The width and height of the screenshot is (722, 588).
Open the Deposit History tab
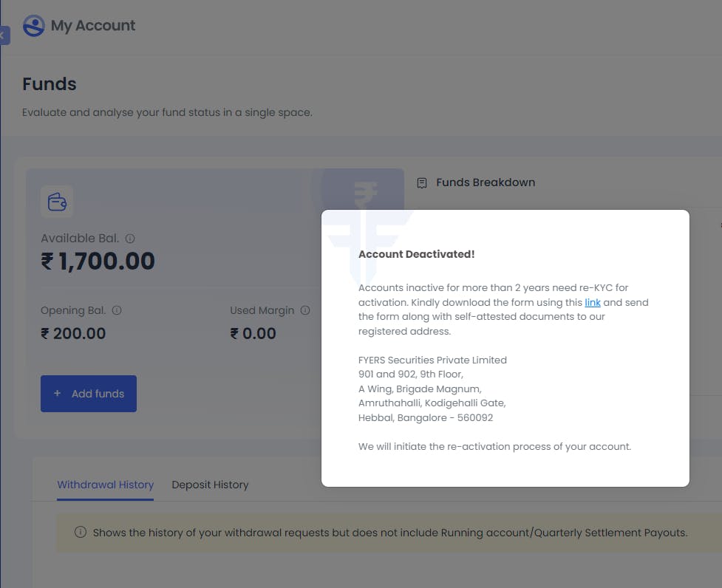[210, 485]
